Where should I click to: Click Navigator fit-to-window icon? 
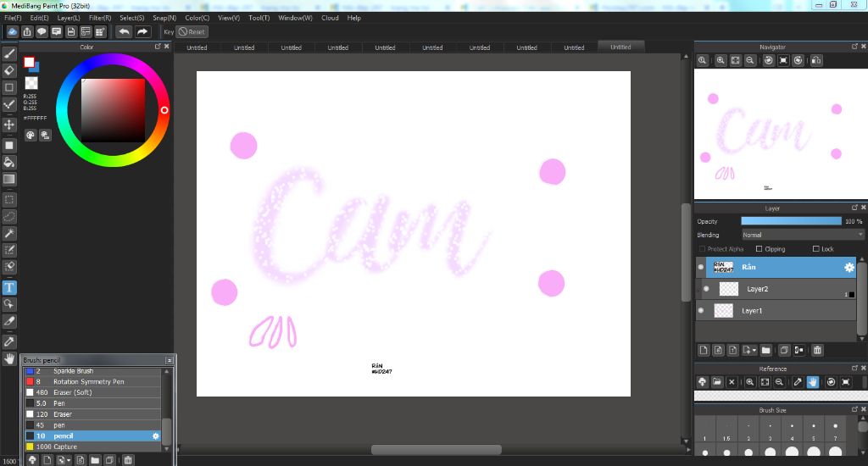(735, 60)
